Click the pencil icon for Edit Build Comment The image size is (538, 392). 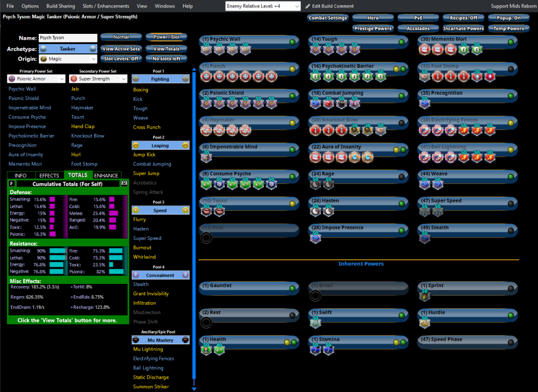point(308,6)
